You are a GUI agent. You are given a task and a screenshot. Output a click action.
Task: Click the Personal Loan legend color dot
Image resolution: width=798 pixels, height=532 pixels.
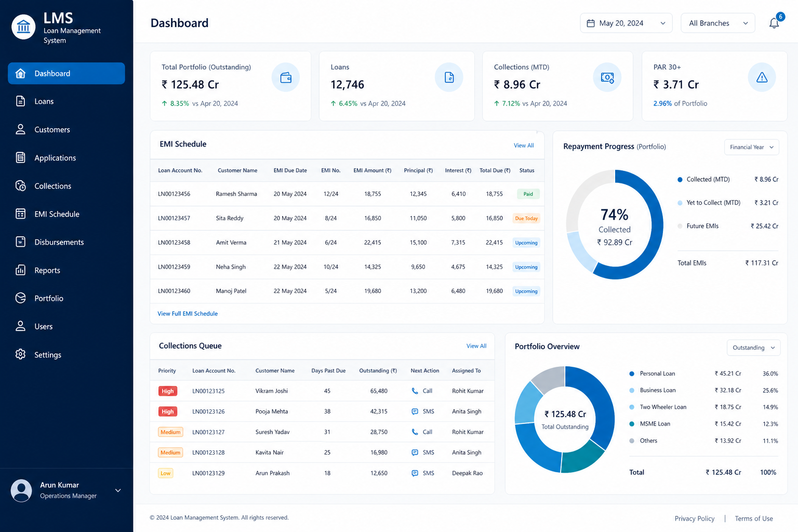pos(632,374)
